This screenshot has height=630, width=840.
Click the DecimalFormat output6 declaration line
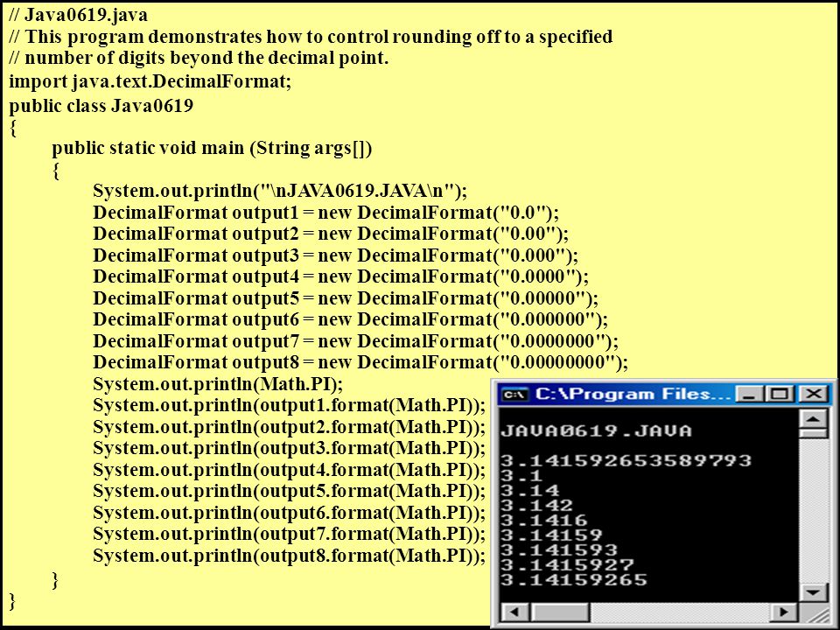point(350,320)
